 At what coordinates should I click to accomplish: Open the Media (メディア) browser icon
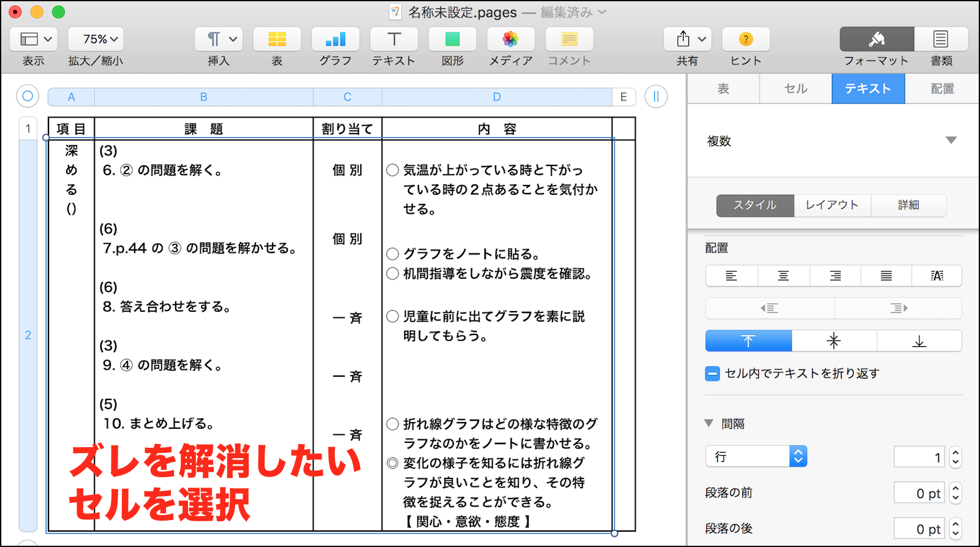coord(510,39)
